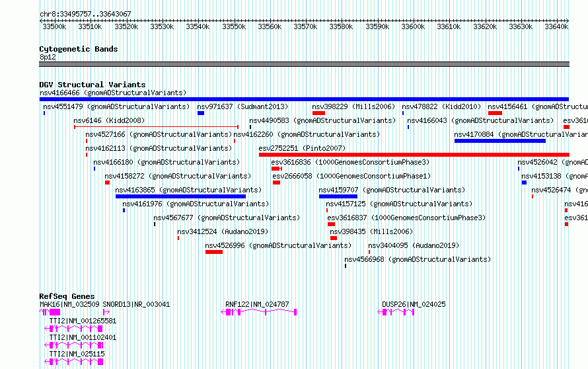
Task: Click nsv4156461 variant label
Action: click(538, 106)
